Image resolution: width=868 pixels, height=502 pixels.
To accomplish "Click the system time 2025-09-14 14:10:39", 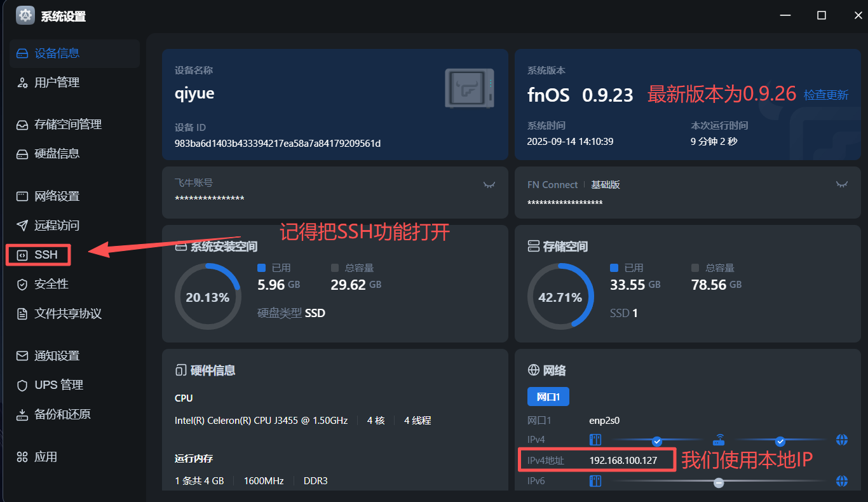I will click(570, 142).
